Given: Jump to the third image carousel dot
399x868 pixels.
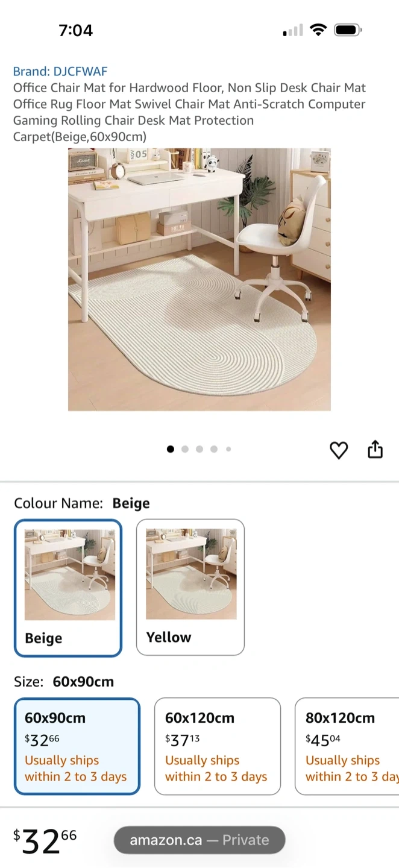Looking at the screenshot, I should (199, 449).
